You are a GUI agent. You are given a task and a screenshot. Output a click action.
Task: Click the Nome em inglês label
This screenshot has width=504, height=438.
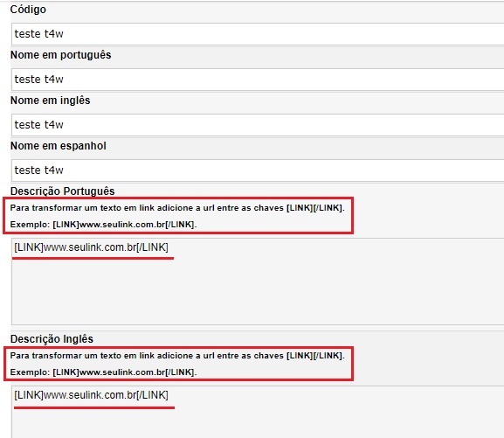coord(50,101)
